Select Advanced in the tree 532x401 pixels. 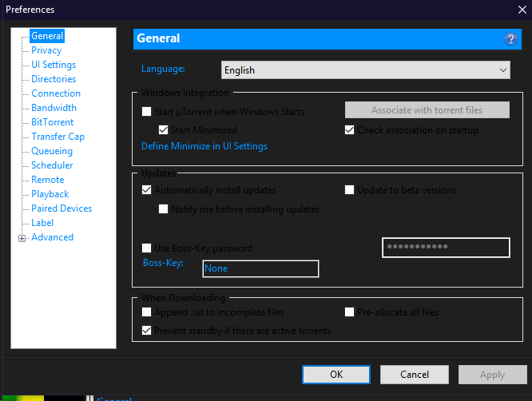(52, 237)
